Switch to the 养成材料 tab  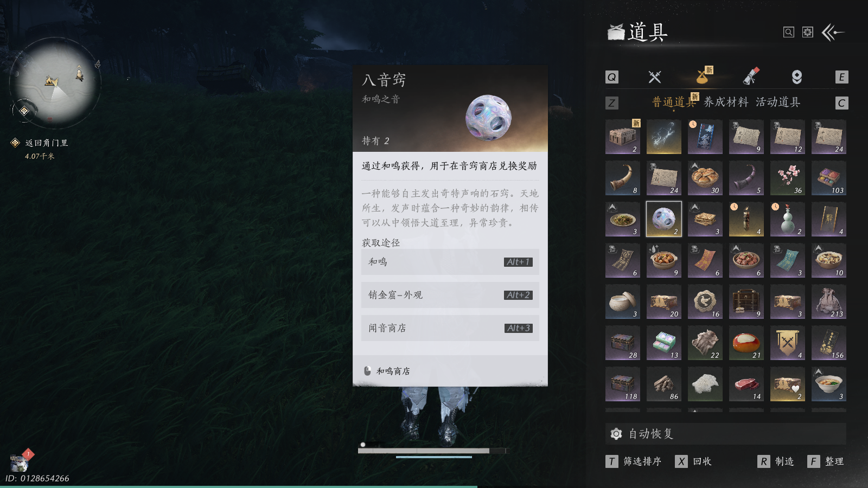pyautogui.click(x=726, y=102)
